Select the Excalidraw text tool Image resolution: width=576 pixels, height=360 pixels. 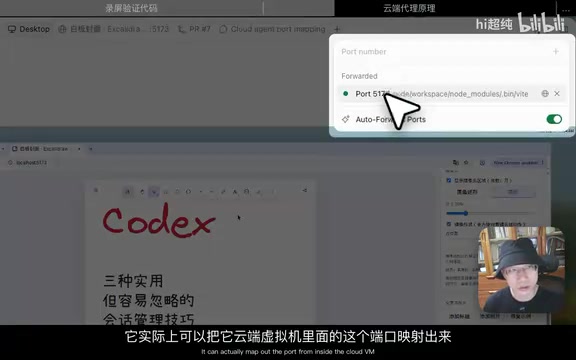click(235, 191)
